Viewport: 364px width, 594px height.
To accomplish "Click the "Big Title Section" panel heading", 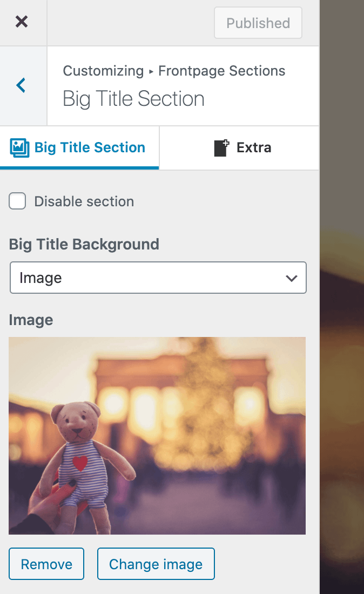I will tap(133, 99).
